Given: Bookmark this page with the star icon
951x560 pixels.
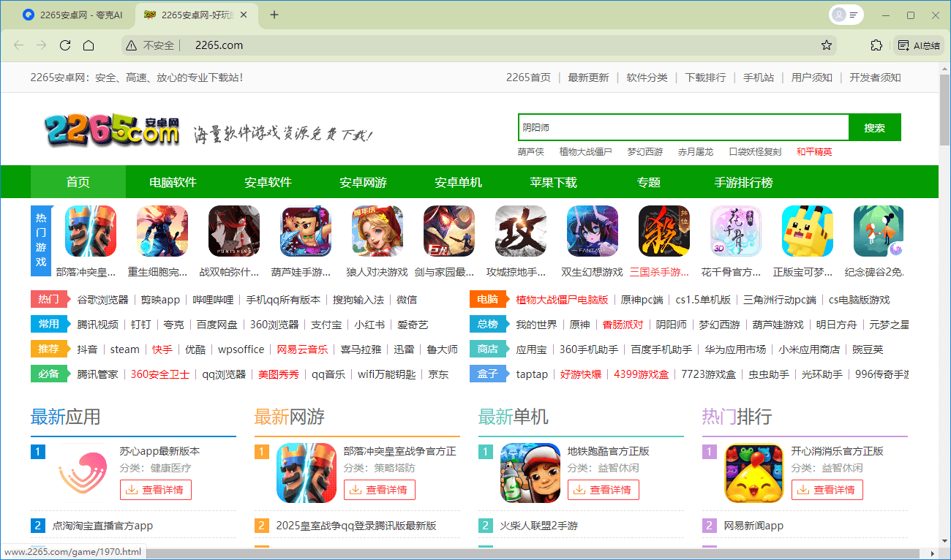Looking at the screenshot, I should coord(827,45).
